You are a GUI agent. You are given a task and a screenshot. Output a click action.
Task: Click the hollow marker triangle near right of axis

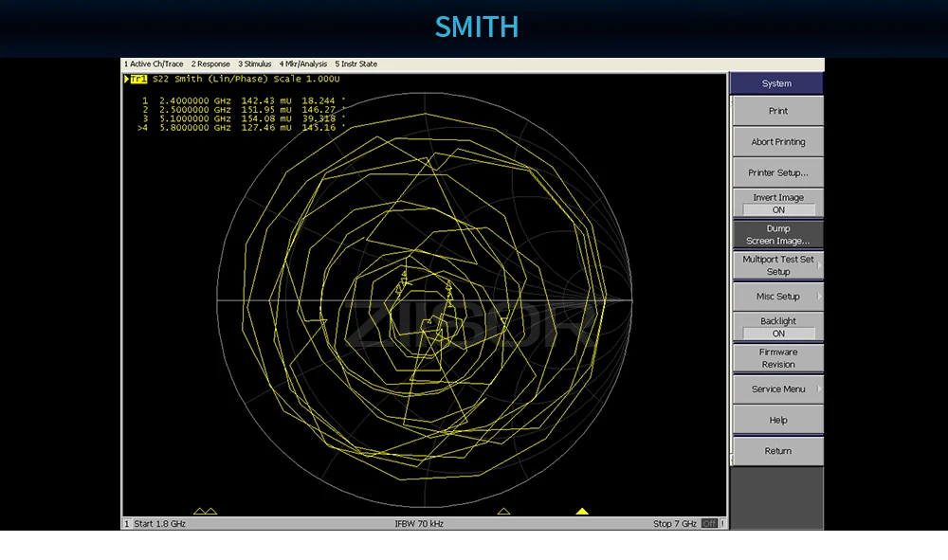(x=504, y=512)
